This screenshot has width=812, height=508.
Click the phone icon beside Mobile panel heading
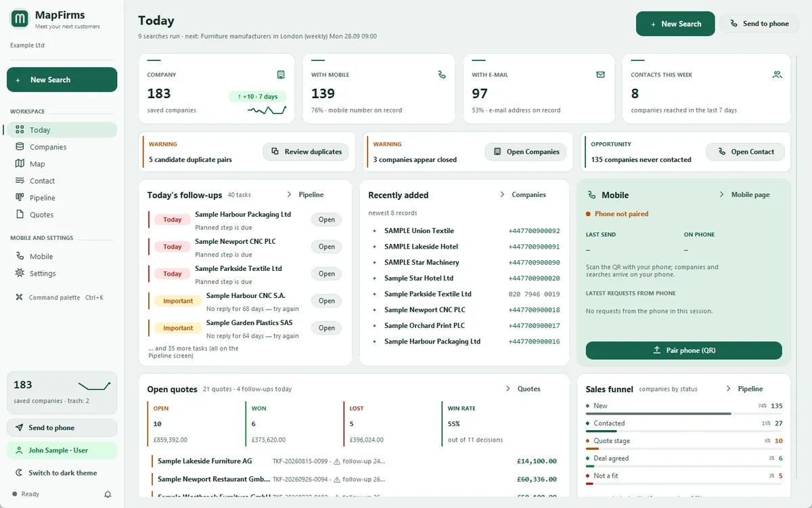592,195
